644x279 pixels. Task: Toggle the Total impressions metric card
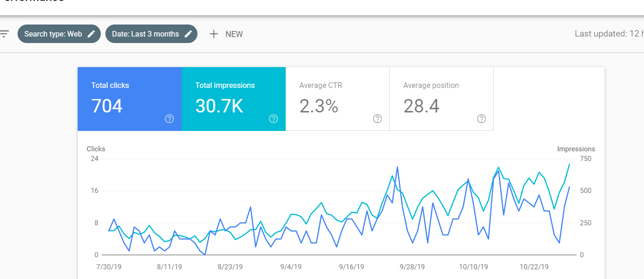233,99
